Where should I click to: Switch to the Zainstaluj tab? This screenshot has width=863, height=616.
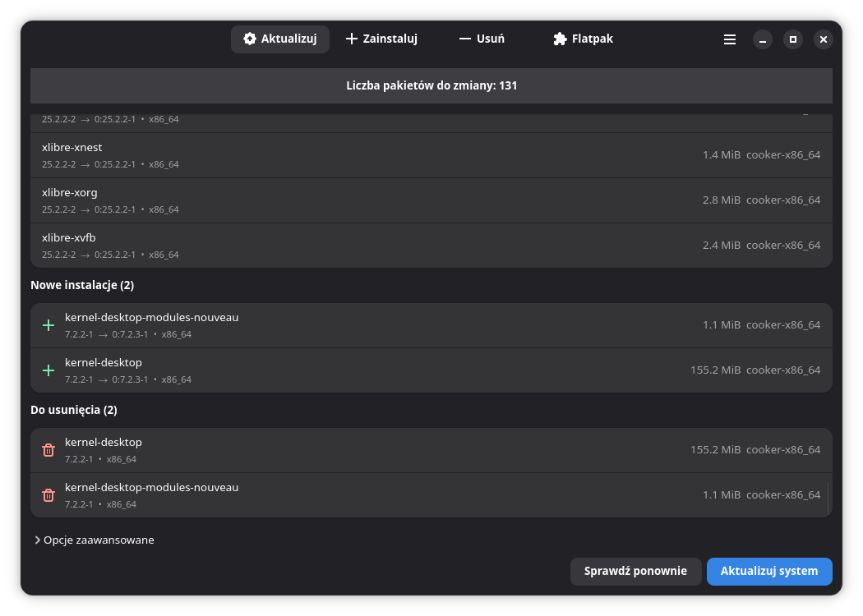[x=381, y=39]
